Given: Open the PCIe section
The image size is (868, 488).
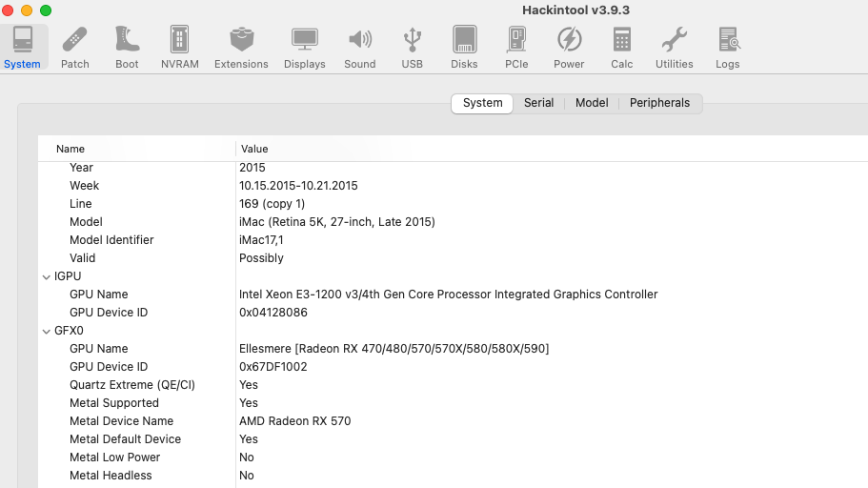Looking at the screenshot, I should [516, 47].
